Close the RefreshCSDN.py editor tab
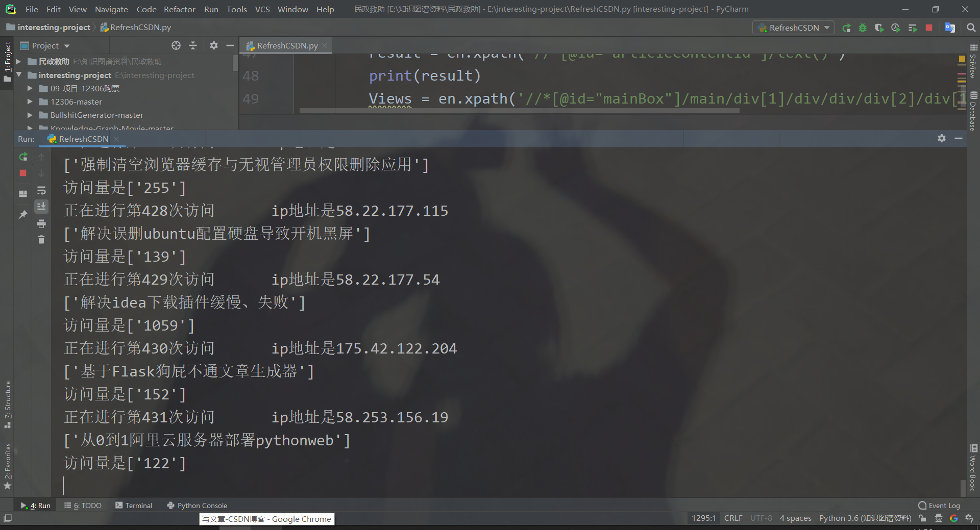This screenshot has width=980, height=530. pyautogui.click(x=325, y=45)
